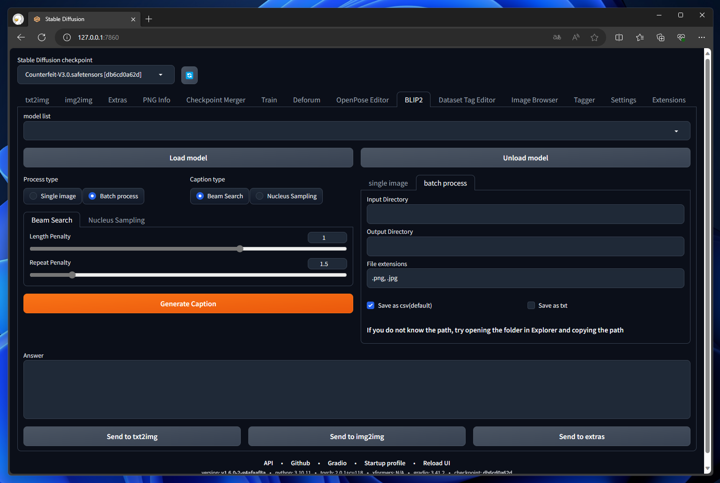The height and width of the screenshot is (483, 720).
Task: Click the browser profile avatar icon
Action: (x=18, y=19)
